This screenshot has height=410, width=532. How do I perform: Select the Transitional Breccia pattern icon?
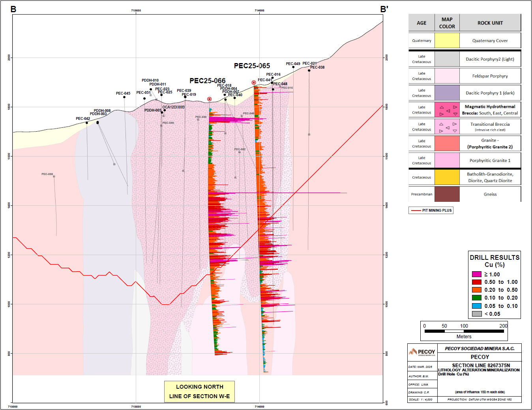point(447,127)
